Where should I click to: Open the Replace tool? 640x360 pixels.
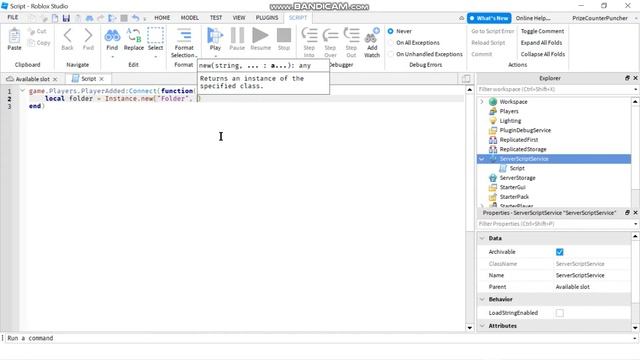[x=134, y=36]
